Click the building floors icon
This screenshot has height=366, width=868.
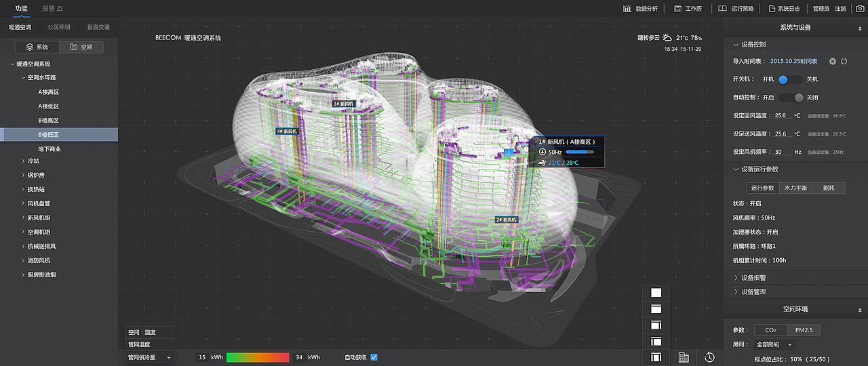click(x=684, y=357)
